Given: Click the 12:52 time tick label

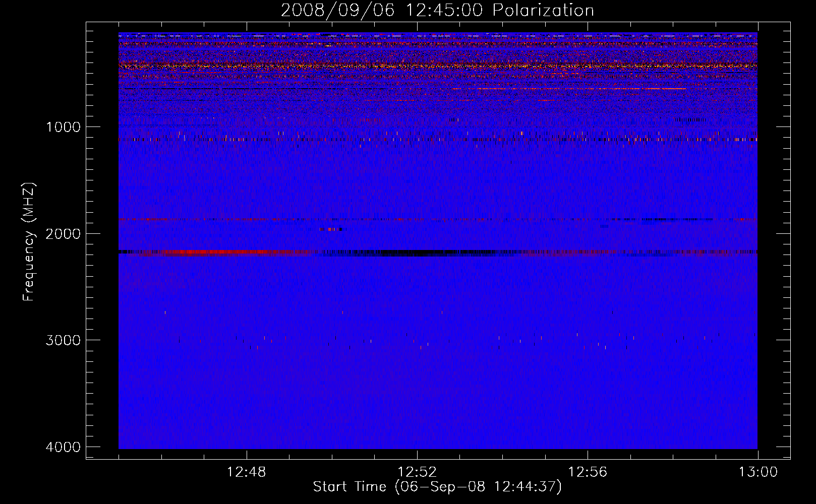Looking at the screenshot, I should tap(417, 472).
